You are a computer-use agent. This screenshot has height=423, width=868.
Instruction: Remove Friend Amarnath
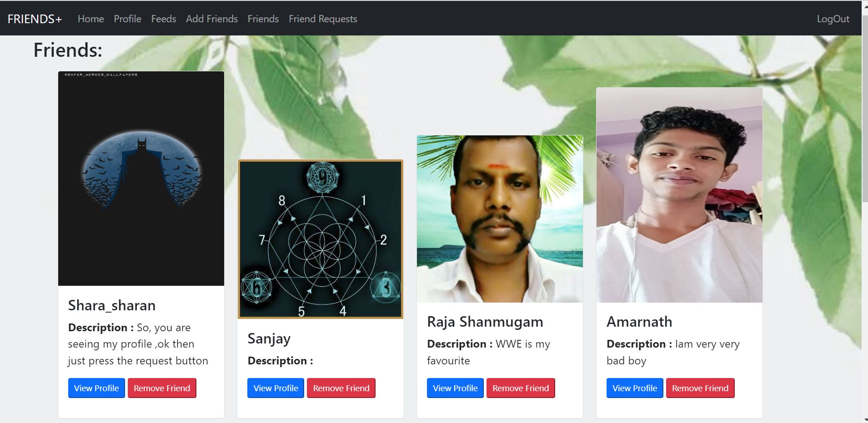(x=700, y=388)
